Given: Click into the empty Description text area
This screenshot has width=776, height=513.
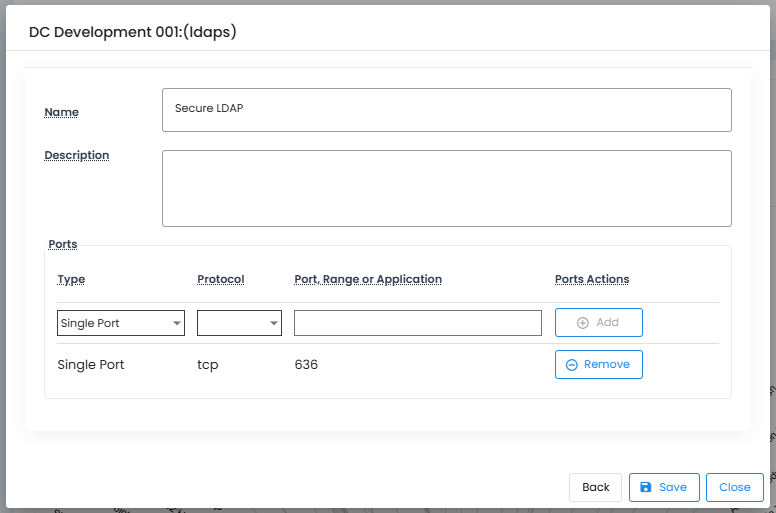Looking at the screenshot, I should [446, 188].
